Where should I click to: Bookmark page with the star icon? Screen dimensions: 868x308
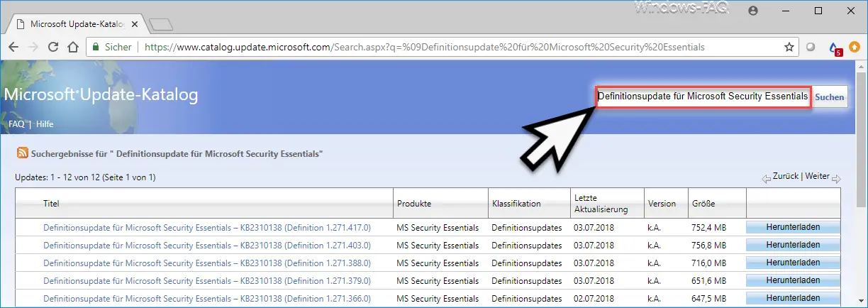(x=789, y=47)
